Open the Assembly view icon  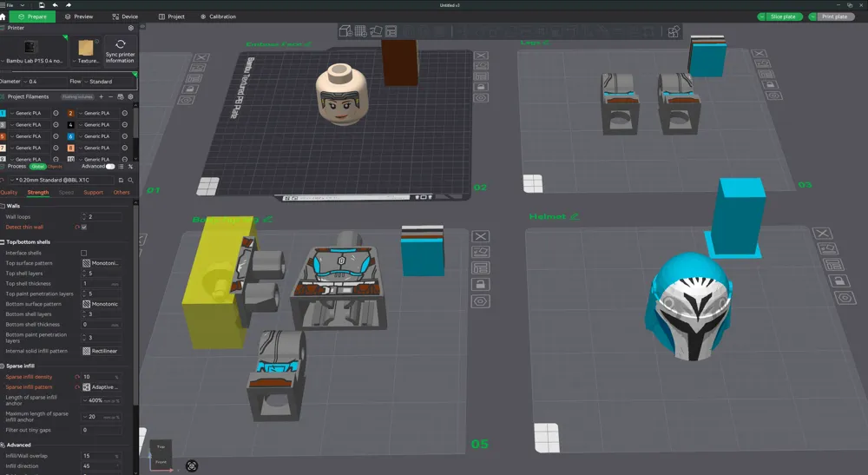[674, 31]
